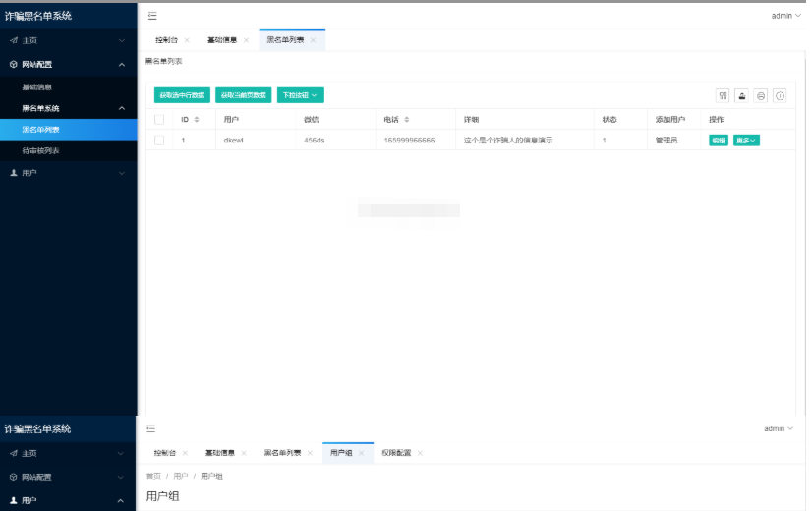Viewport: 812px width, 511px height.
Task: Click the 状态 column header
Action: 609,120
